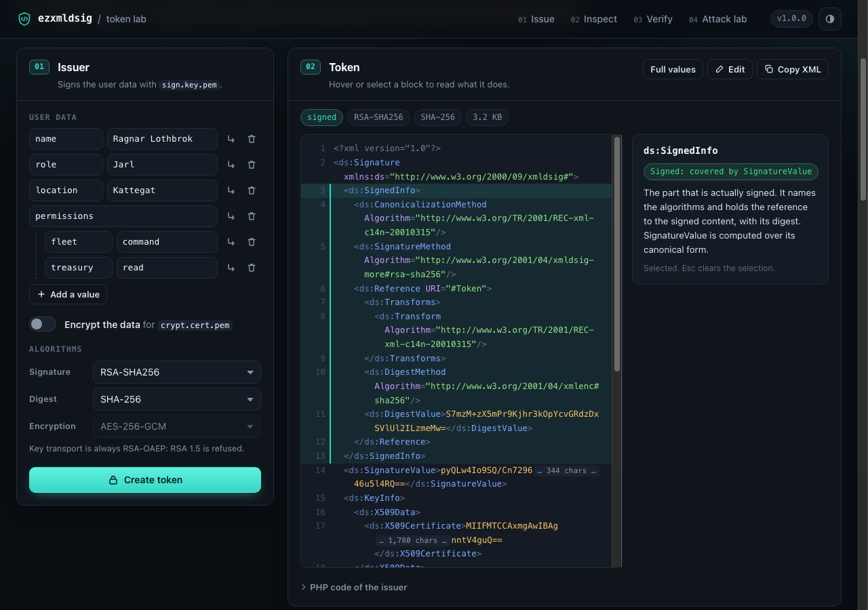The image size is (868, 610).
Task: Edit the read value field
Action: [x=167, y=268]
